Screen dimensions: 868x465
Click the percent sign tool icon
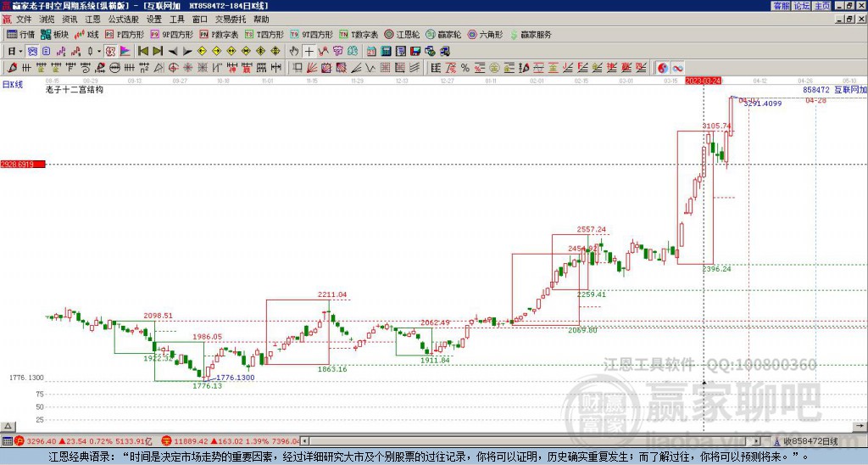pos(465,68)
